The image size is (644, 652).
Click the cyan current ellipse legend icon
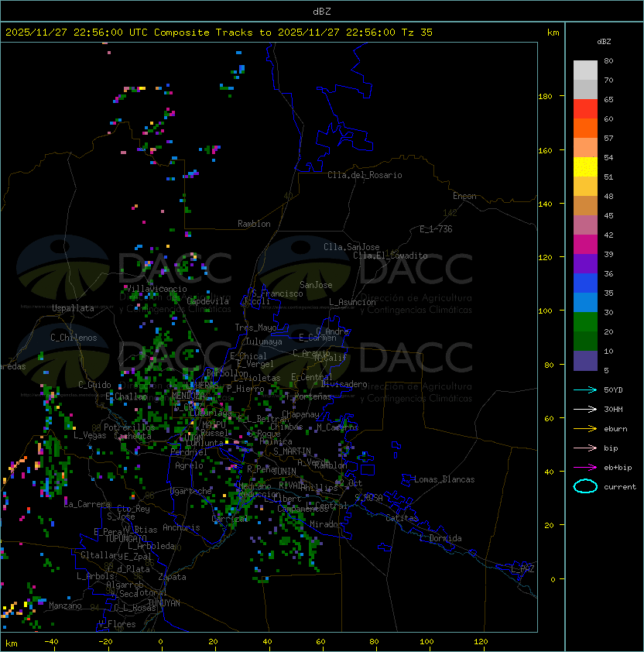(x=585, y=486)
